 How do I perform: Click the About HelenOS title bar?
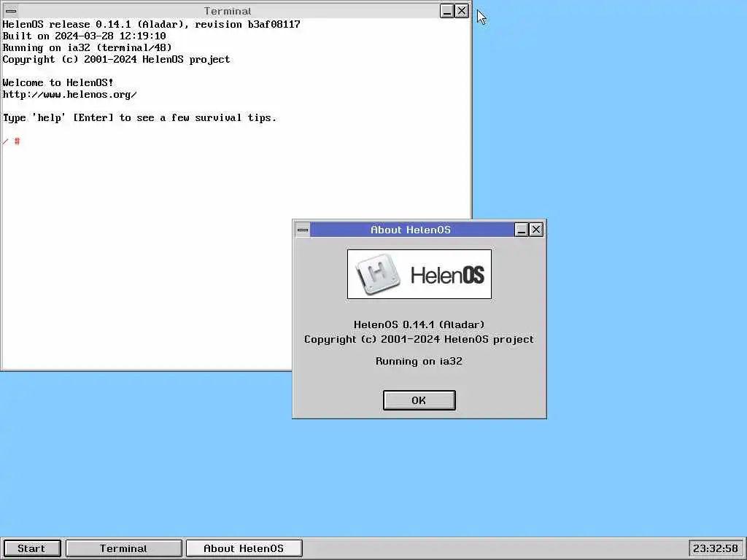[x=411, y=230]
